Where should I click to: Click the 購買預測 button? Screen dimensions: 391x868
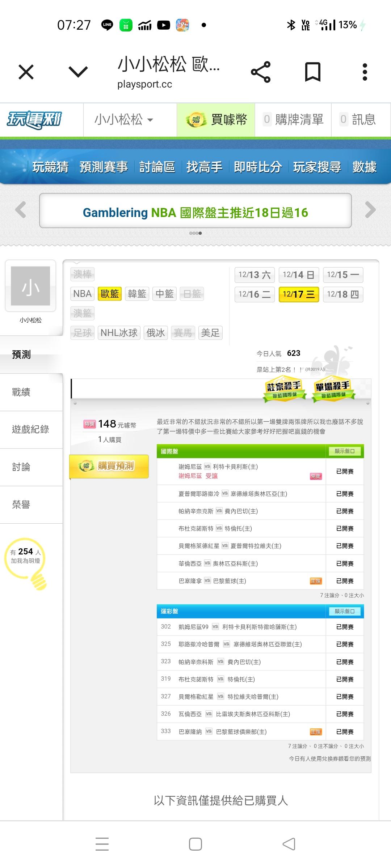109,466
